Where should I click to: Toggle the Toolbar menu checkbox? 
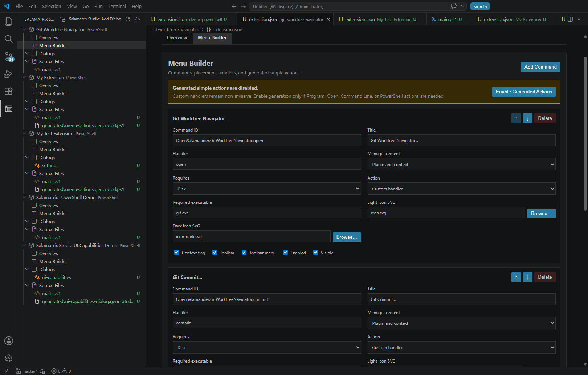click(244, 253)
